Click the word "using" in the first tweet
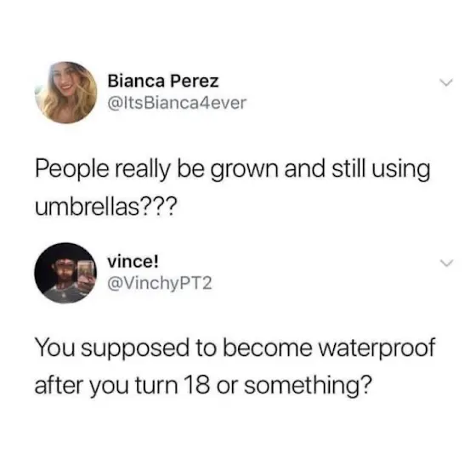476x476 pixels. 401,171
